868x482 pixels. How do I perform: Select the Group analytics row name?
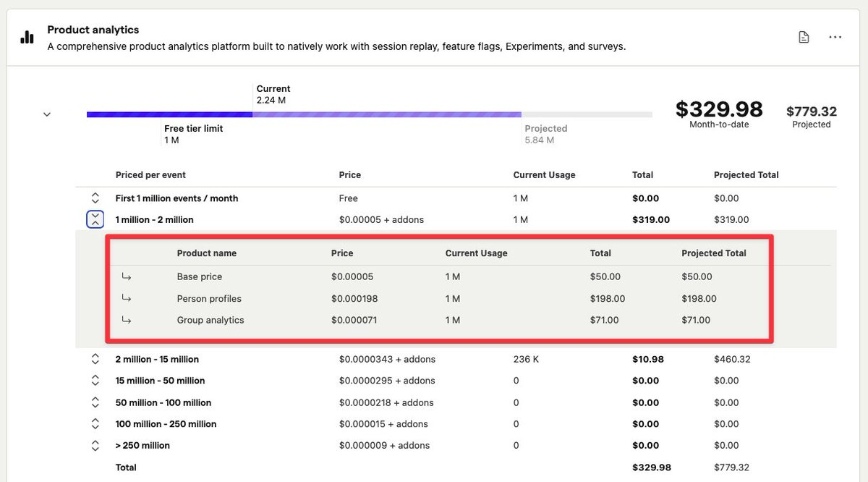[210, 320]
